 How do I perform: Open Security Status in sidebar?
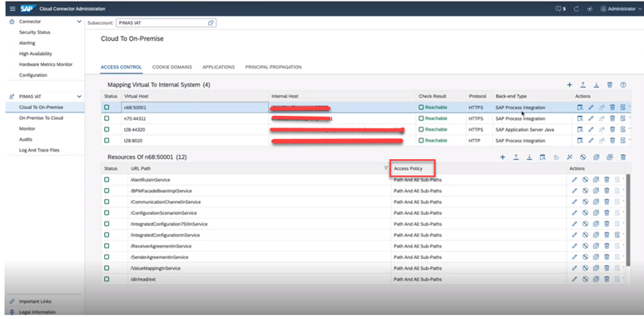34,32
